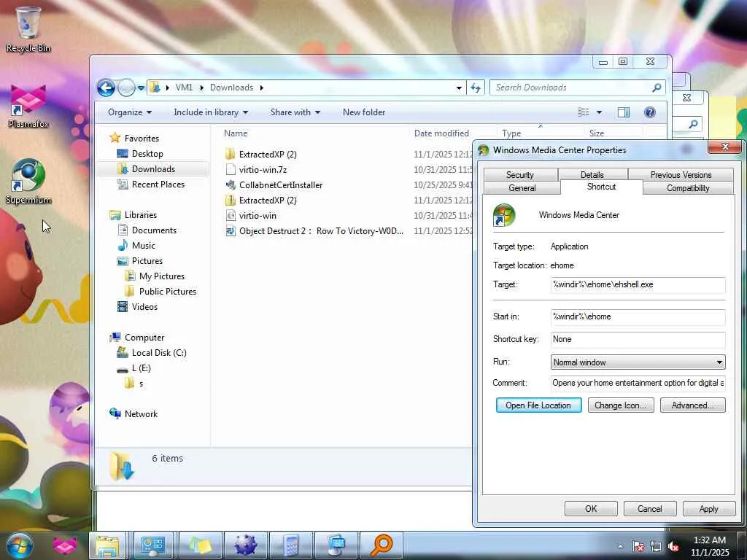
Task: Open the network tray icon
Action: click(x=656, y=546)
